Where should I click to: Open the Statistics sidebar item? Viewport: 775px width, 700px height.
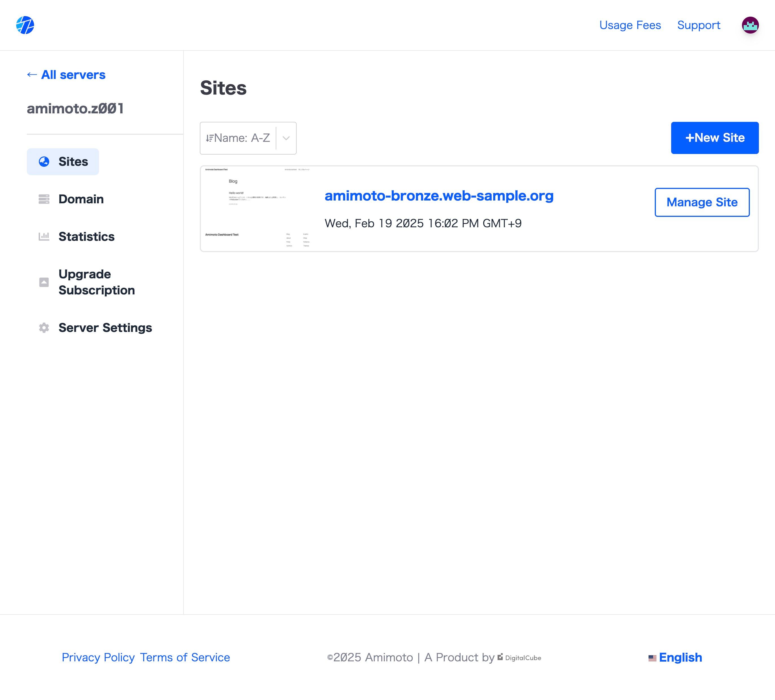(86, 236)
